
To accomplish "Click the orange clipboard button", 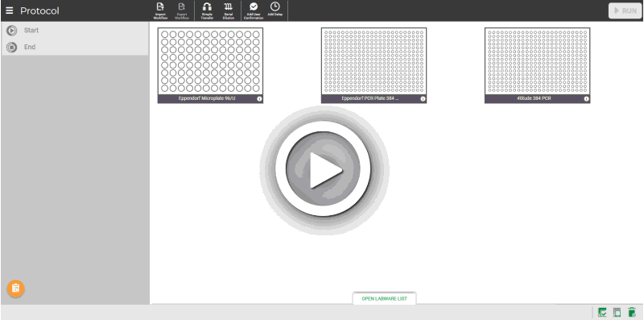I will pos(15,289).
